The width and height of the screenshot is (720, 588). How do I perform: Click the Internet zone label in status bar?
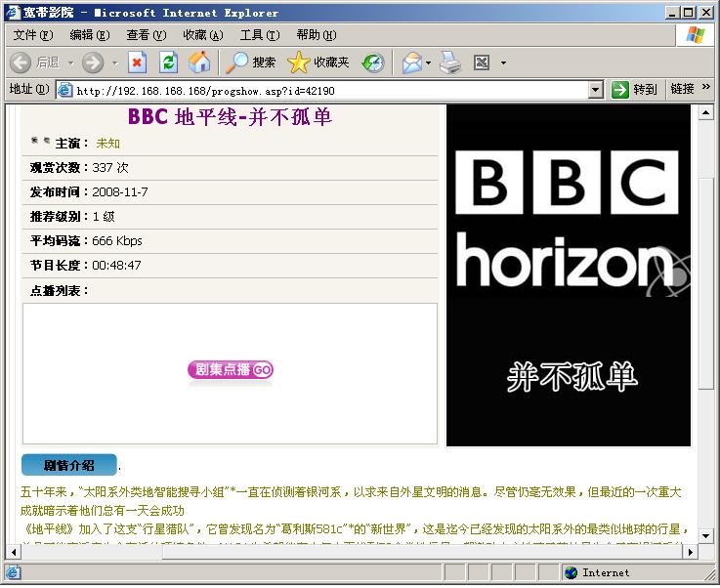(606, 572)
